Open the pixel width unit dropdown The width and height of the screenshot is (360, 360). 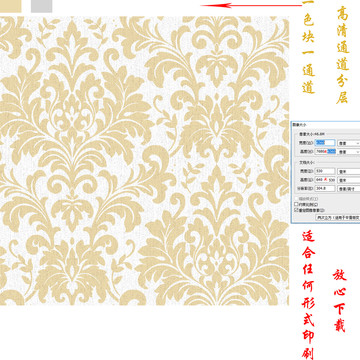[x=349, y=143]
